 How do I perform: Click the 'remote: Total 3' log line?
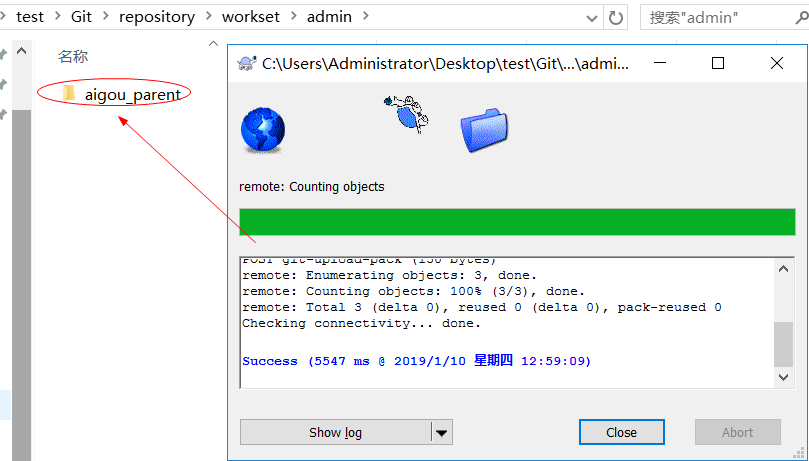(x=482, y=307)
